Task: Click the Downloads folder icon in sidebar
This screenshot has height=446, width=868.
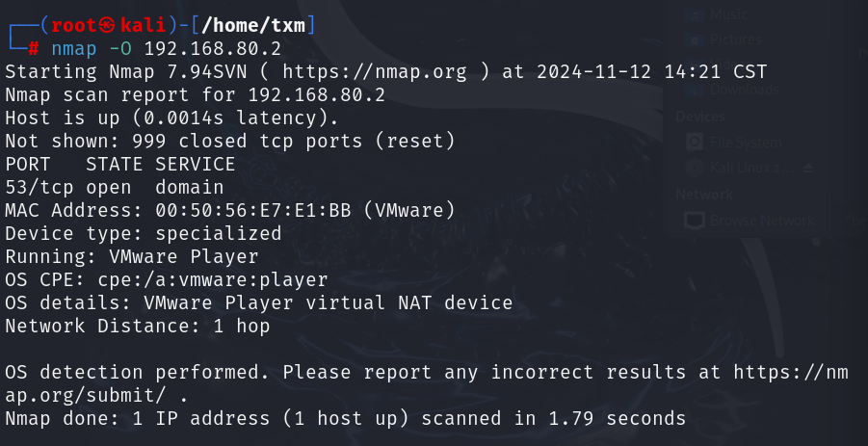Action: click(695, 89)
